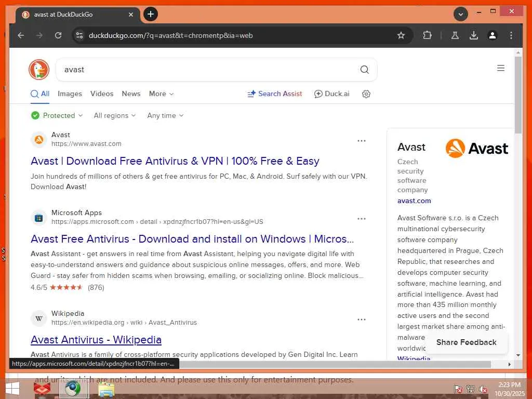532x399 pixels.
Task: Switch to Images tab
Action: 70,94
